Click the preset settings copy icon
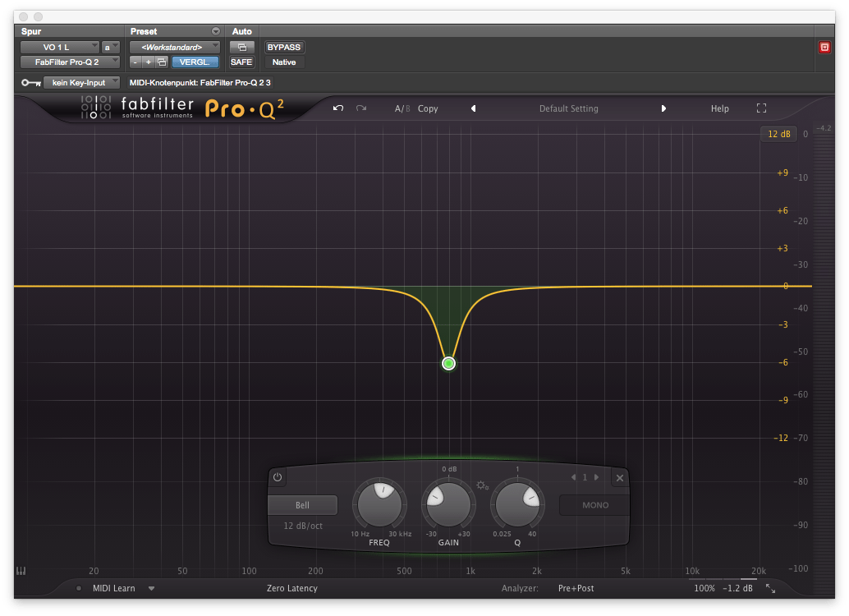Viewport: 849px width, 616px height. [162, 62]
